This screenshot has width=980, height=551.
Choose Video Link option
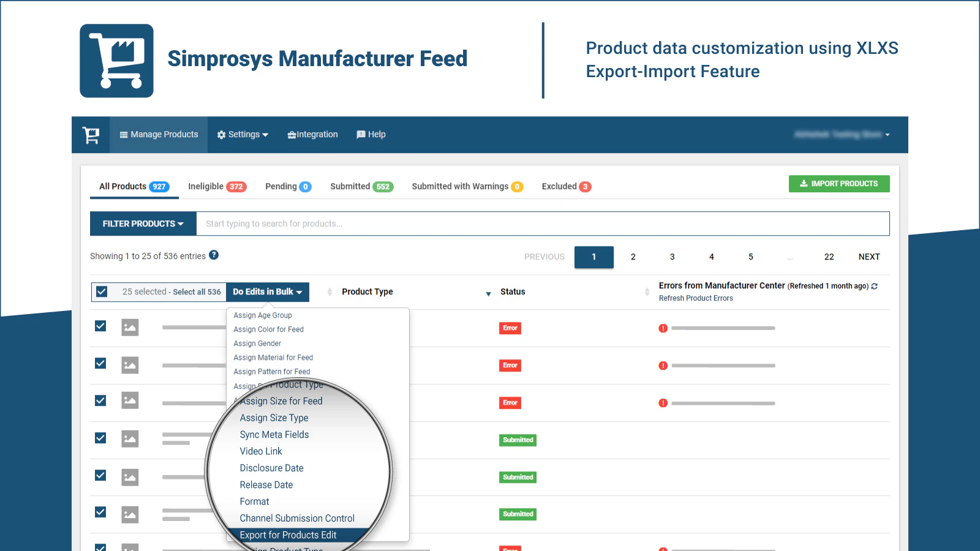coord(261,451)
